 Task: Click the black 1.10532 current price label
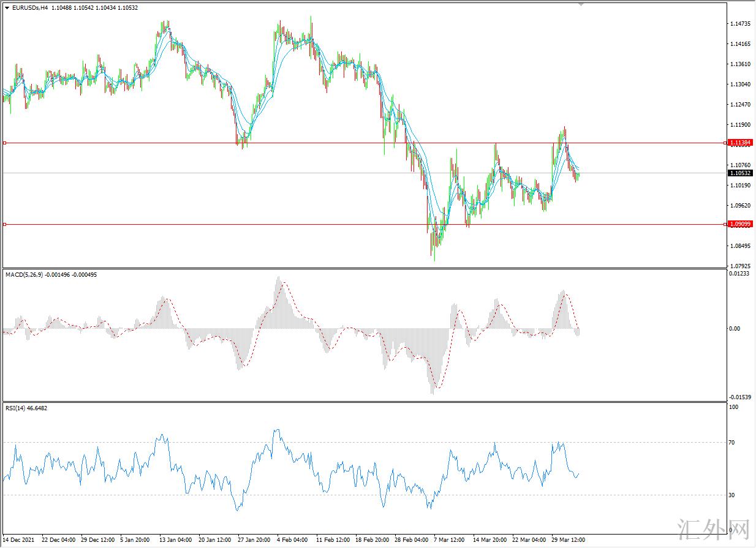741,173
